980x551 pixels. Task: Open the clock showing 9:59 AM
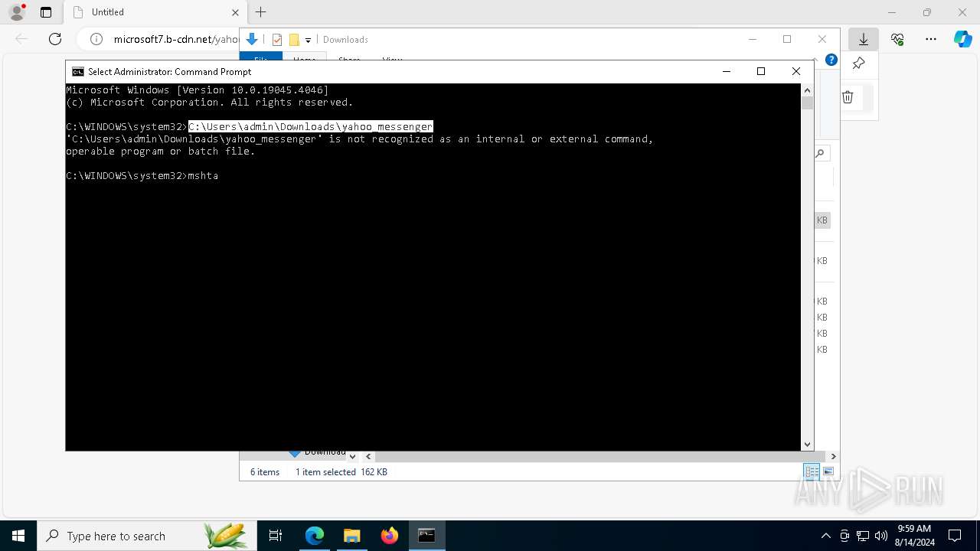(x=914, y=536)
